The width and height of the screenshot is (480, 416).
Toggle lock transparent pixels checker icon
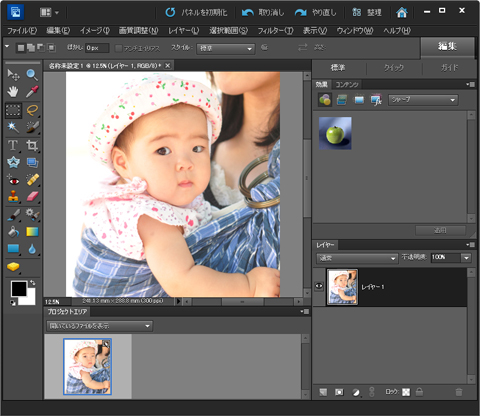406,392
